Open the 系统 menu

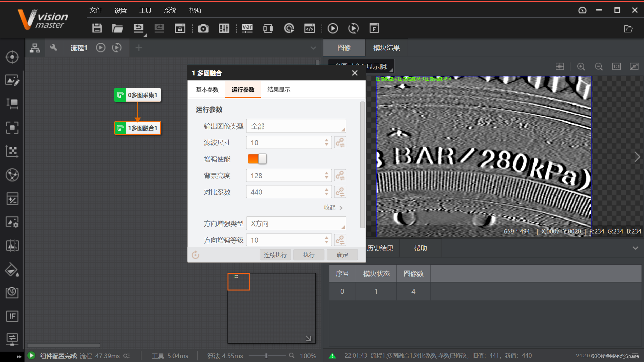(170, 10)
